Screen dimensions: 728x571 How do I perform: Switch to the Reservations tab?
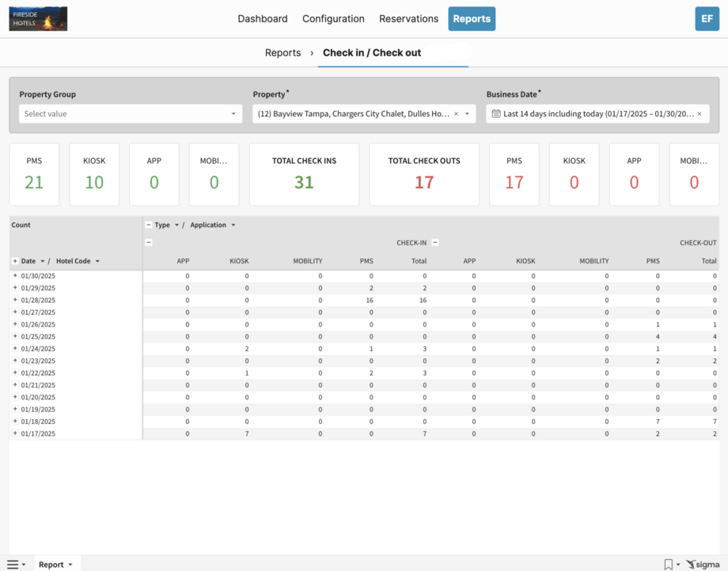408,18
